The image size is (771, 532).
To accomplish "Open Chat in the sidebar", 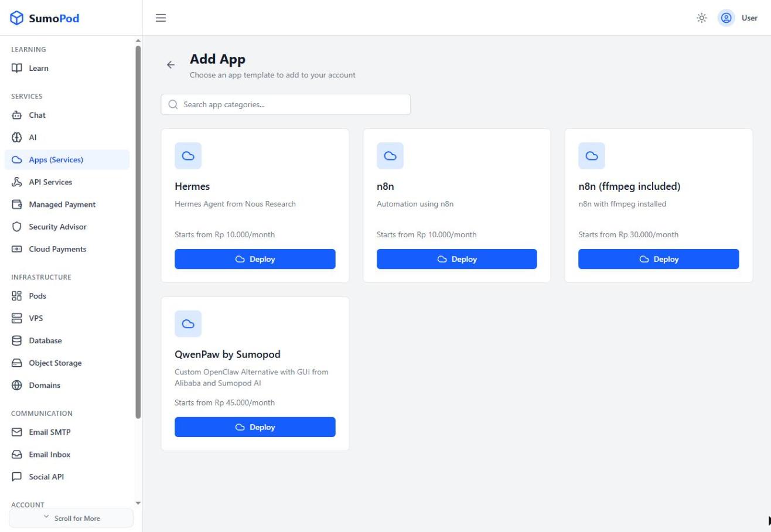I will [x=67, y=115].
